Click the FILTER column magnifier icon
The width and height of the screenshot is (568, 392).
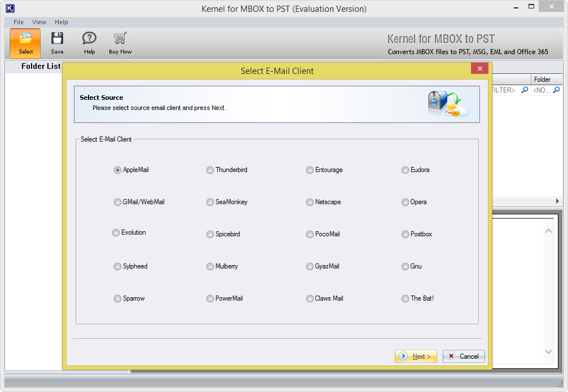tap(525, 90)
